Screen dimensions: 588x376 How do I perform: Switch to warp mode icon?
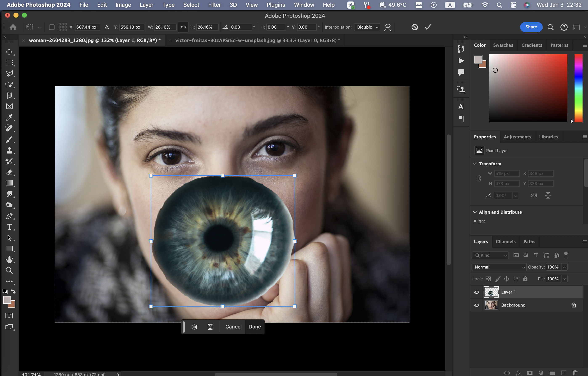pos(388,27)
